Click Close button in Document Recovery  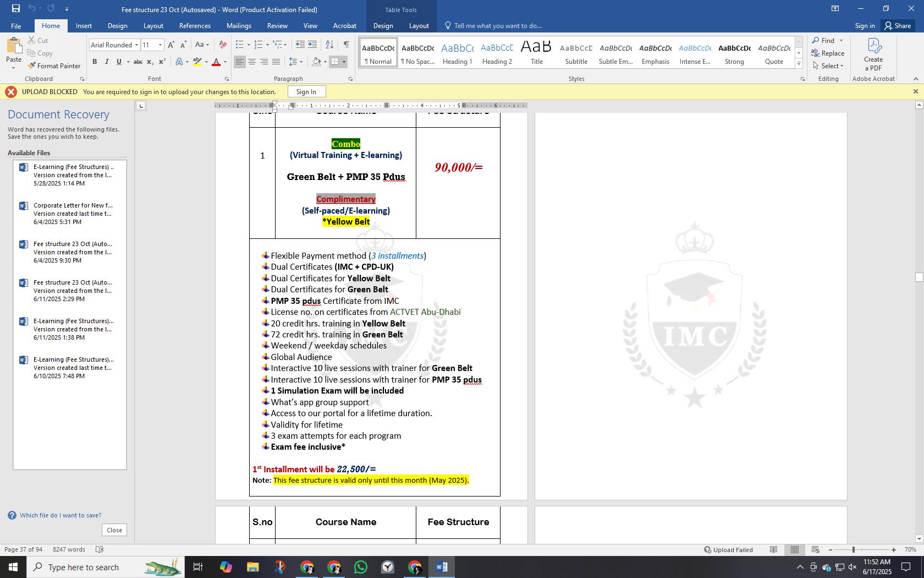(114, 530)
